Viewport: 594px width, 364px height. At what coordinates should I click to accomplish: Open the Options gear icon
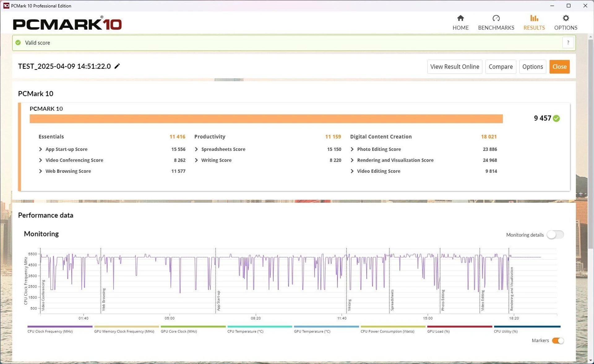[x=566, y=18]
